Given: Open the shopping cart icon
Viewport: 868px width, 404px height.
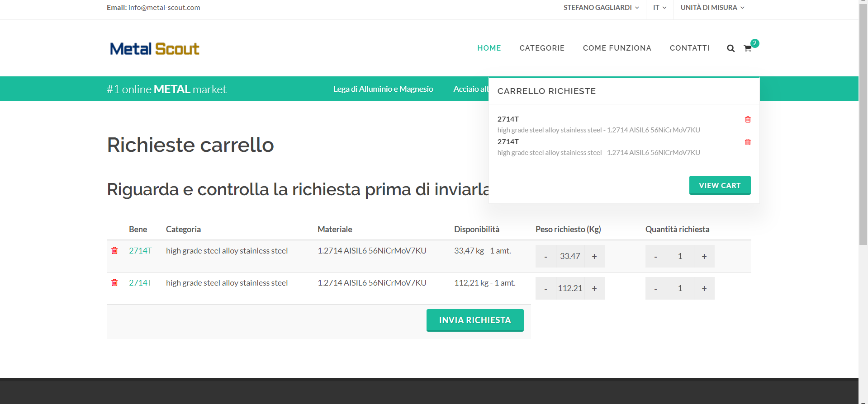Looking at the screenshot, I should click(748, 48).
